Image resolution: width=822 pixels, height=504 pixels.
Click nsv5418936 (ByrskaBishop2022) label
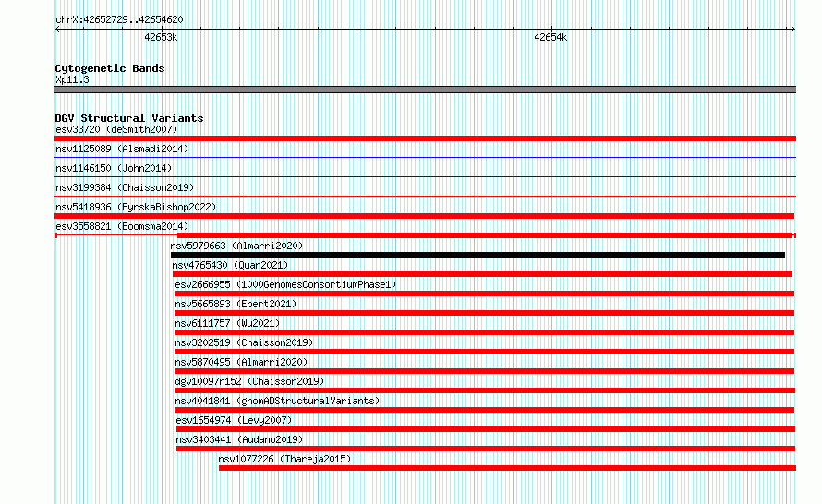tap(136, 207)
